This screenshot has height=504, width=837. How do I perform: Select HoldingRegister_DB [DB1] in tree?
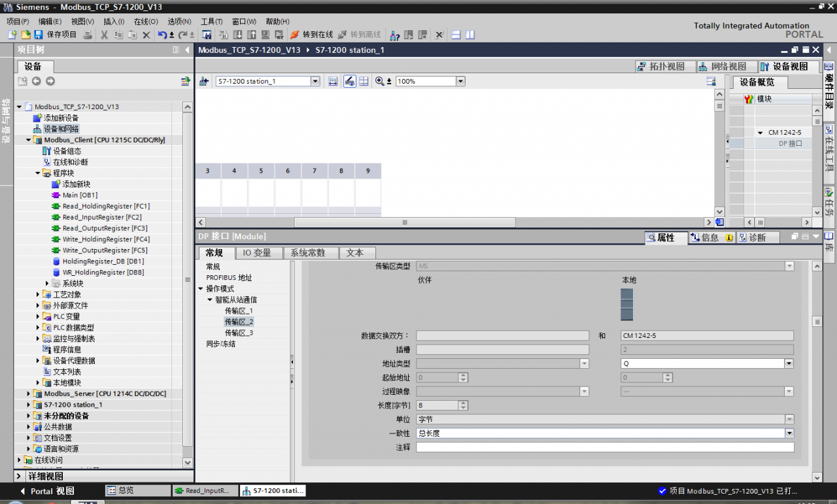[x=103, y=261]
